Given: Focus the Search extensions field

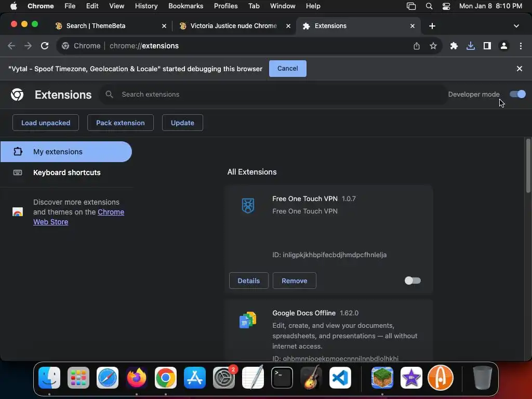Looking at the screenshot, I should (x=273, y=95).
